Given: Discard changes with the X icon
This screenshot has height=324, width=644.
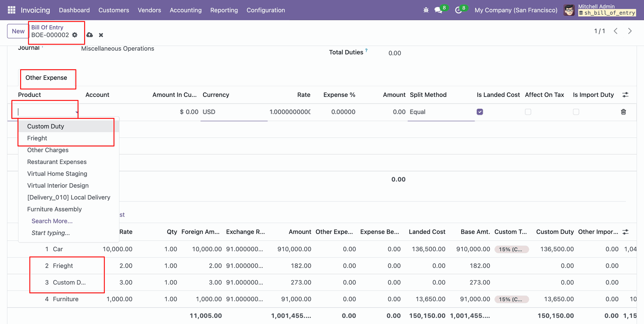Looking at the screenshot, I should pos(101,35).
